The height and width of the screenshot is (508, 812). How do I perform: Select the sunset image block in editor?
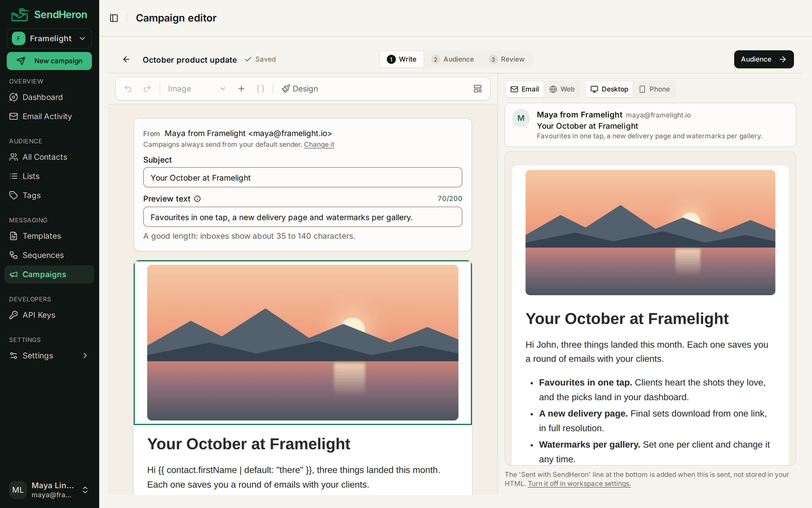click(x=303, y=342)
